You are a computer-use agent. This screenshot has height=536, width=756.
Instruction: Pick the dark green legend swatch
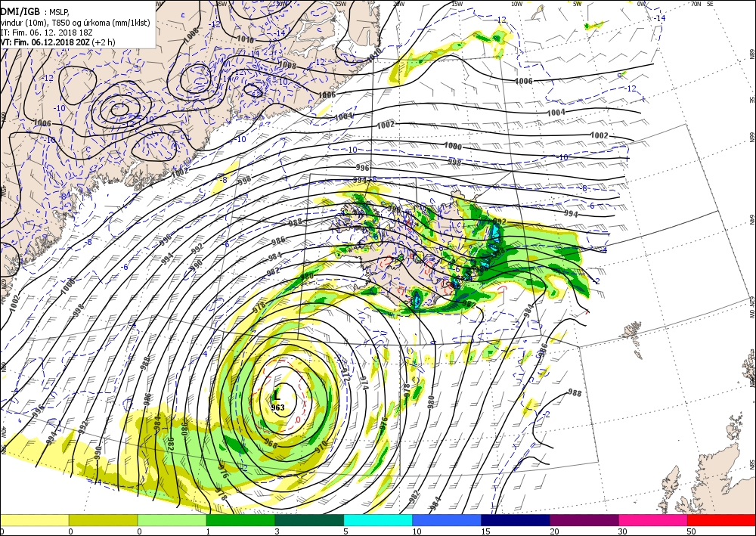pos(309,520)
